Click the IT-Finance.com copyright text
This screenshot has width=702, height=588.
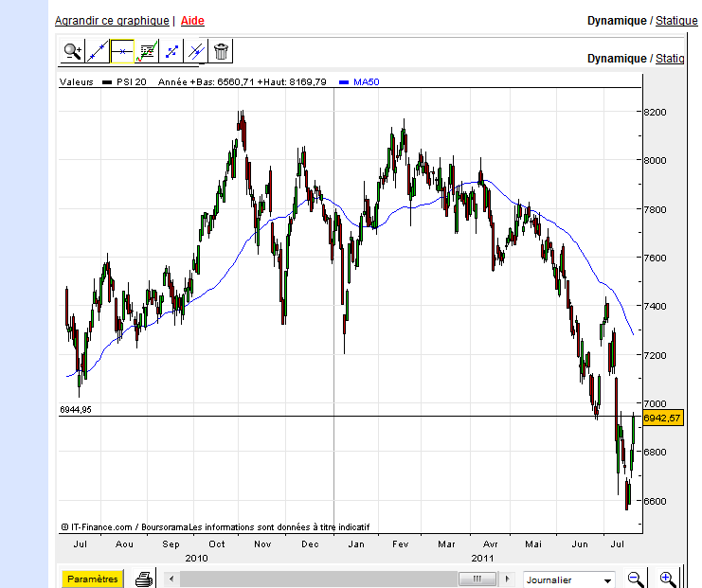coord(215,527)
